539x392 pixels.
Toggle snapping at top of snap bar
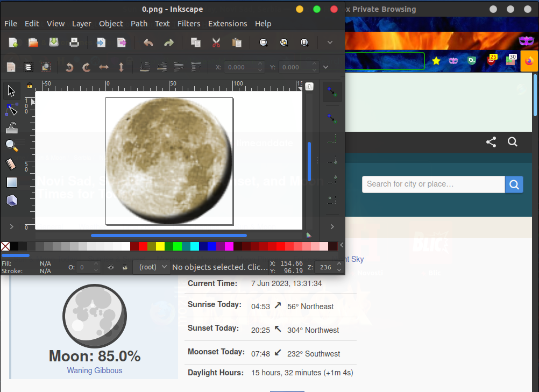point(332,92)
